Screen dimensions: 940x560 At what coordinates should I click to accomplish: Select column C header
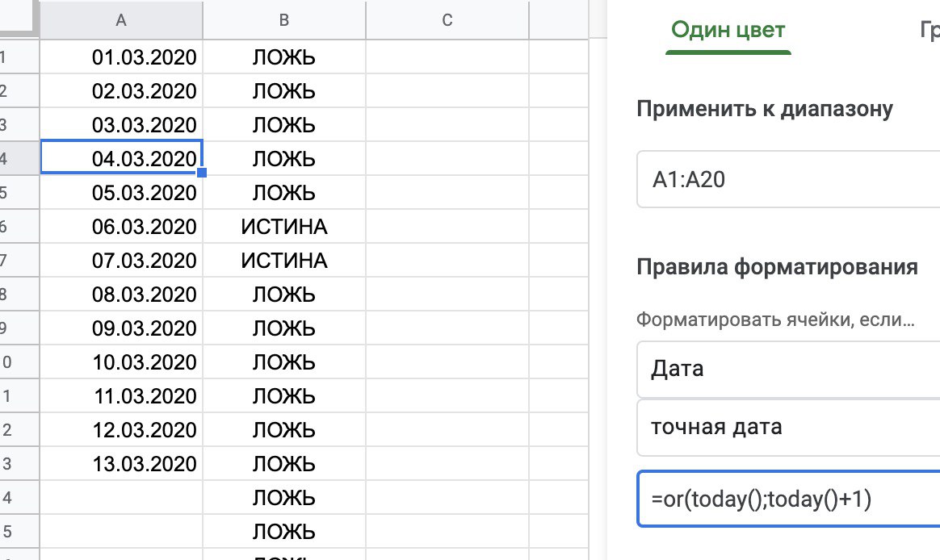pyautogui.click(x=447, y=21)
